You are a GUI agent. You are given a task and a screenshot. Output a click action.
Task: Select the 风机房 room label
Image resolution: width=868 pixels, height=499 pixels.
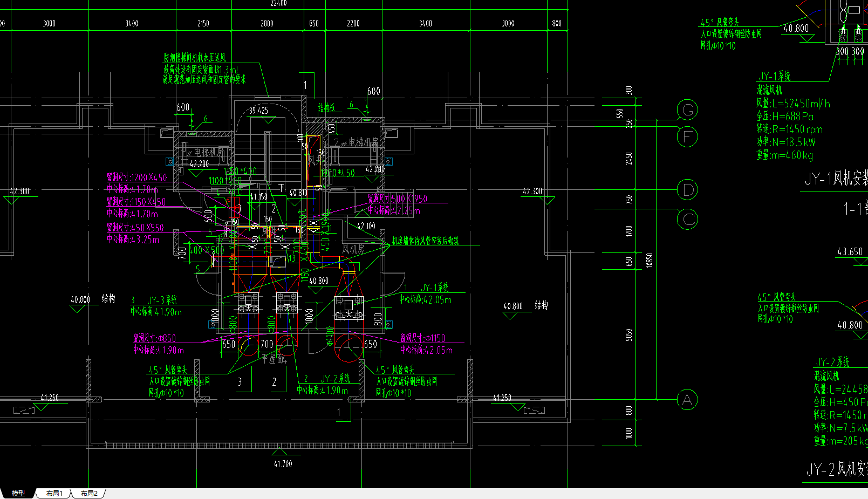pyautogui.click(x=353, y=249)
